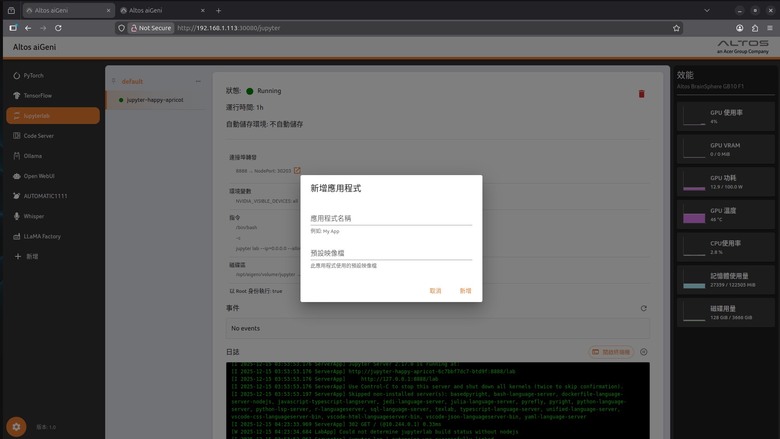The height and width of the screenshot is (439, 780).
Task: Click the GPU 溫度 temperature card
Action: point(725,215)
